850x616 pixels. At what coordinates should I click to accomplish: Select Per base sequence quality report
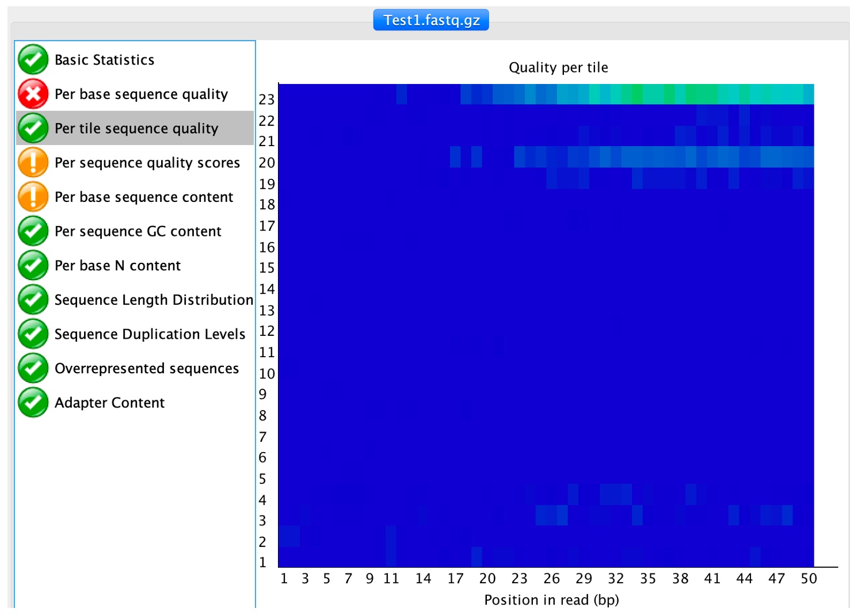141,94
